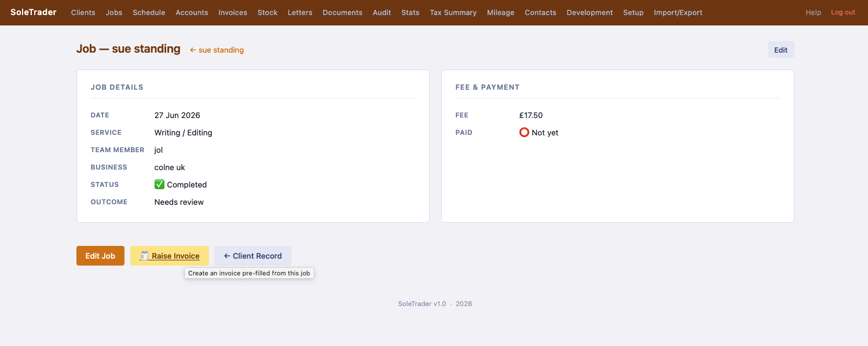Open the Tax Summary page
This screenshot has width=868, height=346.
point(453,13)
